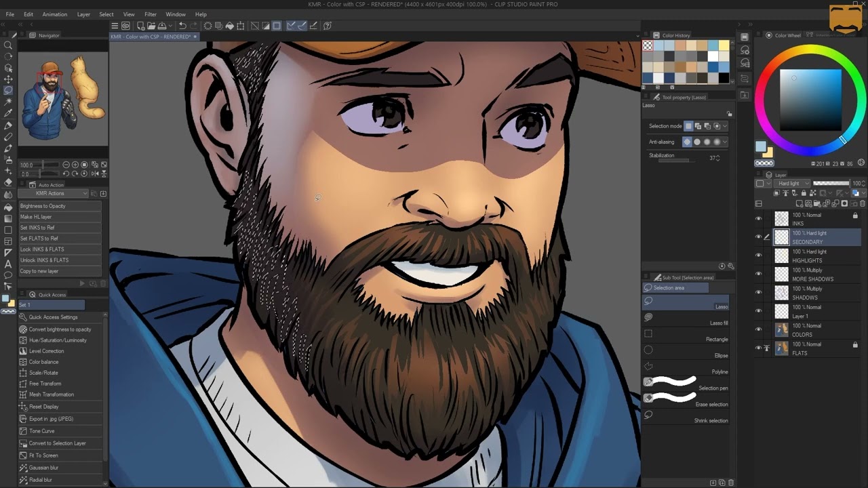Click the New raster layer icon

[x=800, y=203]
